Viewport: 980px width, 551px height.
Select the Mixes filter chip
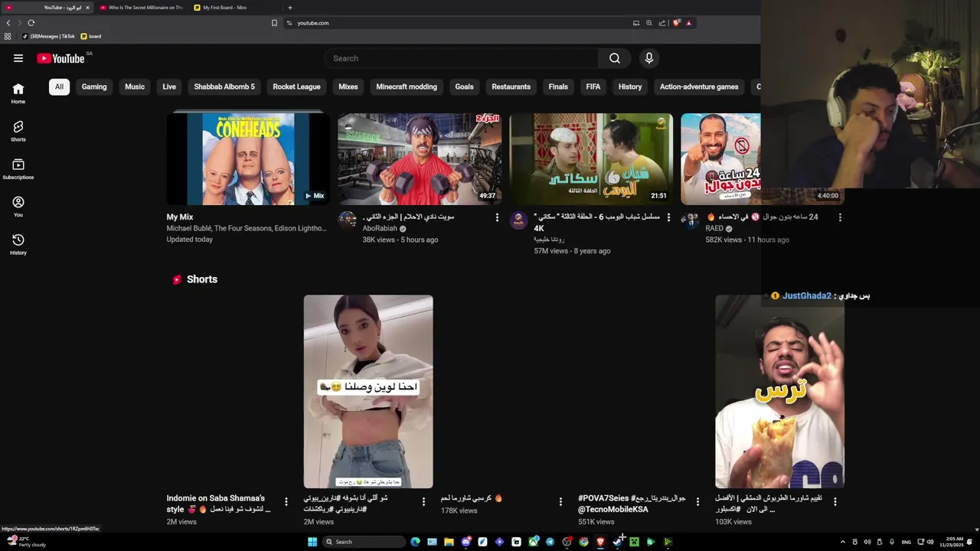[x=348, y=86]
